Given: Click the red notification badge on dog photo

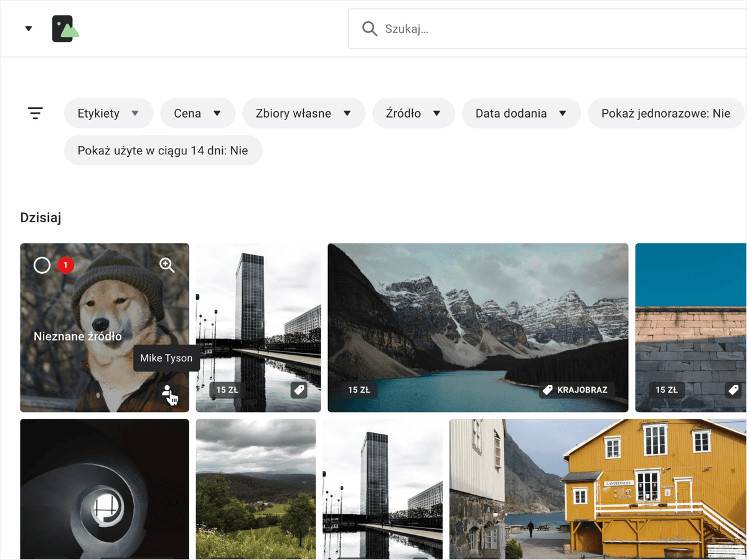Looking at the screenshot, I should pos(66,266).
